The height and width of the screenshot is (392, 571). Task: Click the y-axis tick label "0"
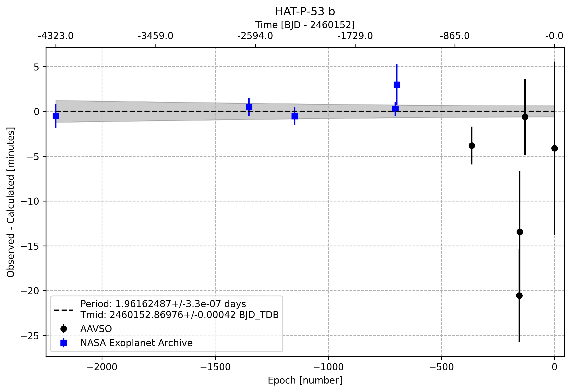(x=36, y=112)
